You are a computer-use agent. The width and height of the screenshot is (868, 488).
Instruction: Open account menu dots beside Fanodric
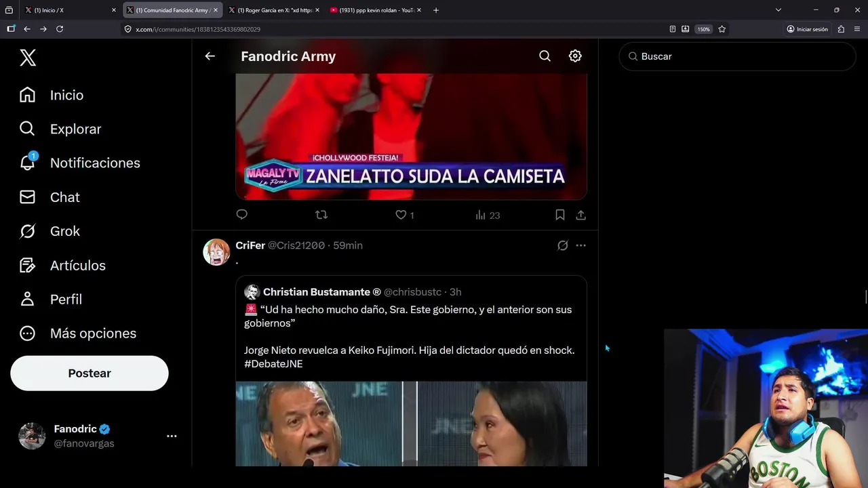pyautogui.click(x=172, y=436)
